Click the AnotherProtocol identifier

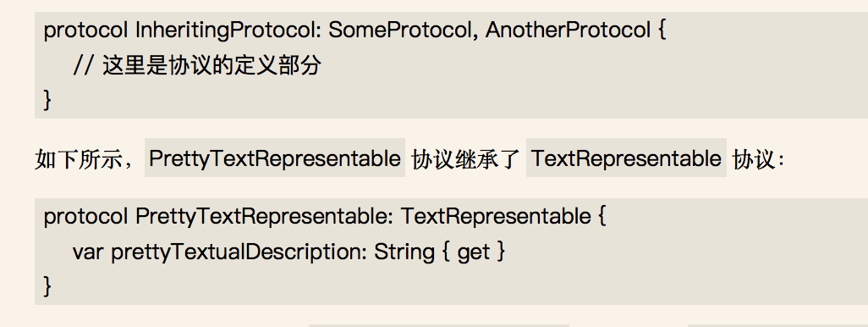(x=568, y=30)
